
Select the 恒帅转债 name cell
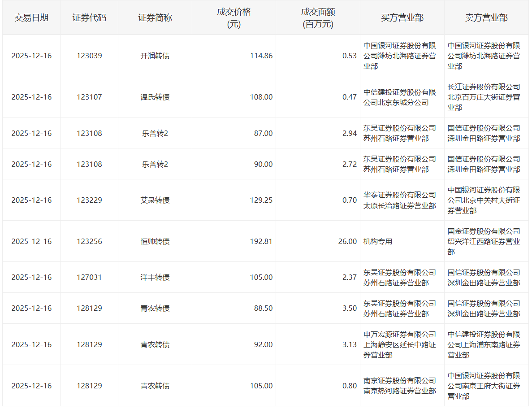[155, 241]
